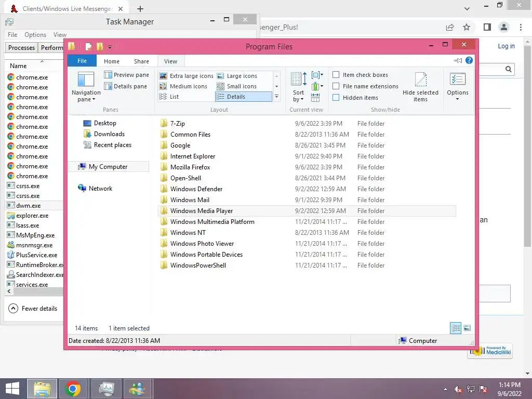
Task: Open Explorer Help question mark icon
Action: tap(469, 60)
